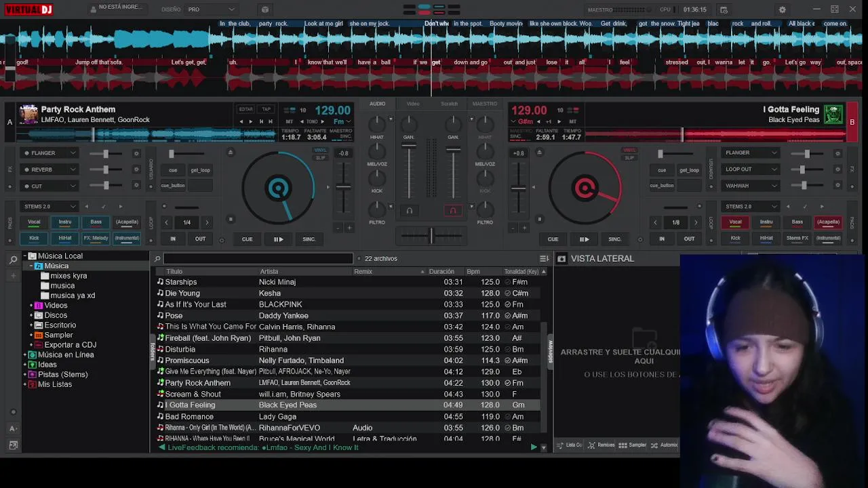Open deck B LOOP OUT effect dropdown
This screenshot has height=488, width=868.
pyautogui.click(x=751, y=169)
